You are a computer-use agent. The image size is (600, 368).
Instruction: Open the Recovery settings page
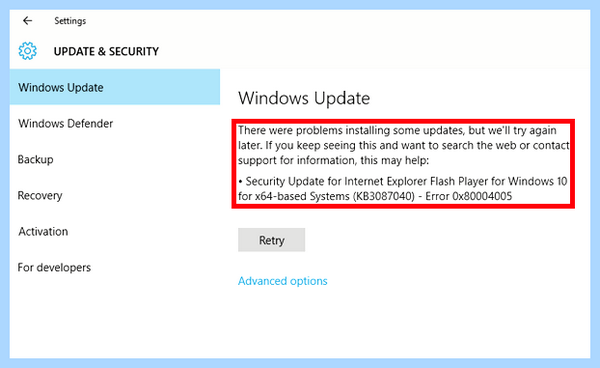40,195
